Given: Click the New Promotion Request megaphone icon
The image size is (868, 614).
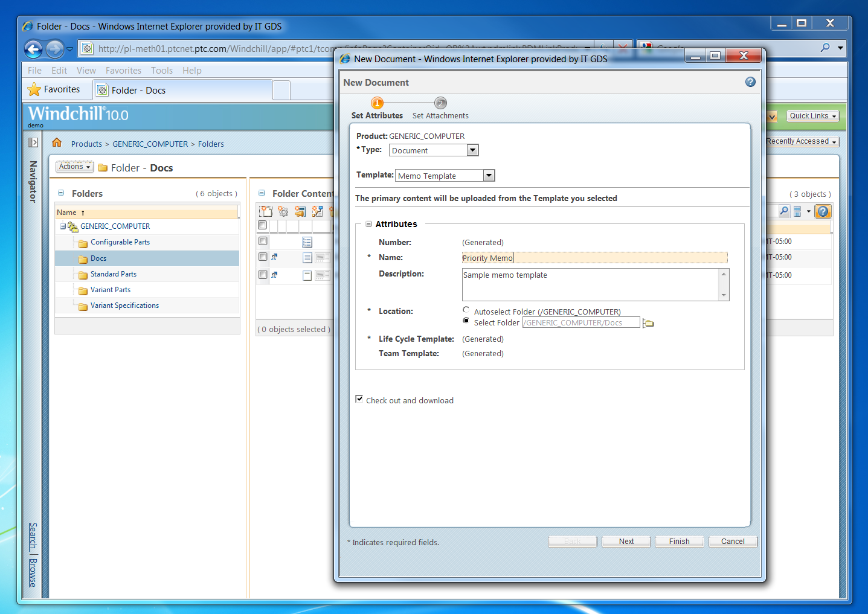Looking at the screenshot, I should (x=300, y=211).
